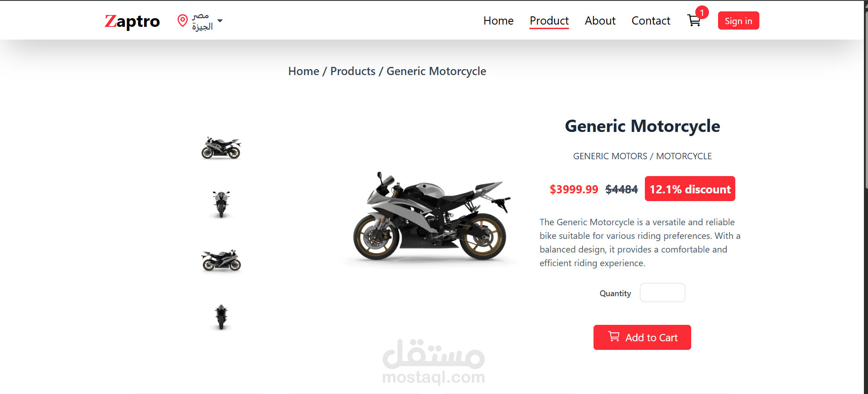The image size is (868, 394).
Task: Open the Arabic location selector text
Action: pyautogui.click(x=202, y=21)
